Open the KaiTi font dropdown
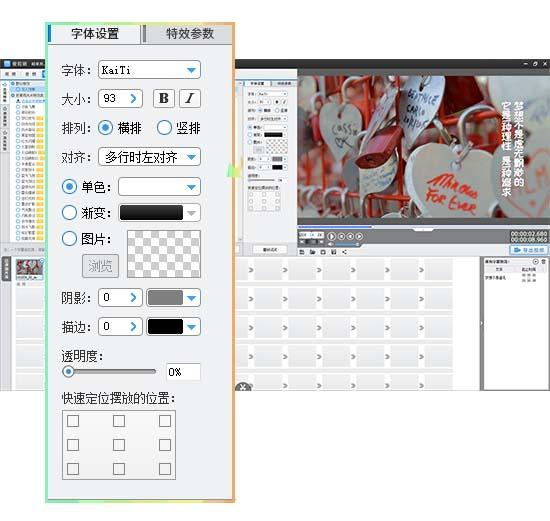This screenshot has height=521, width=550. (x=149, y=70)
